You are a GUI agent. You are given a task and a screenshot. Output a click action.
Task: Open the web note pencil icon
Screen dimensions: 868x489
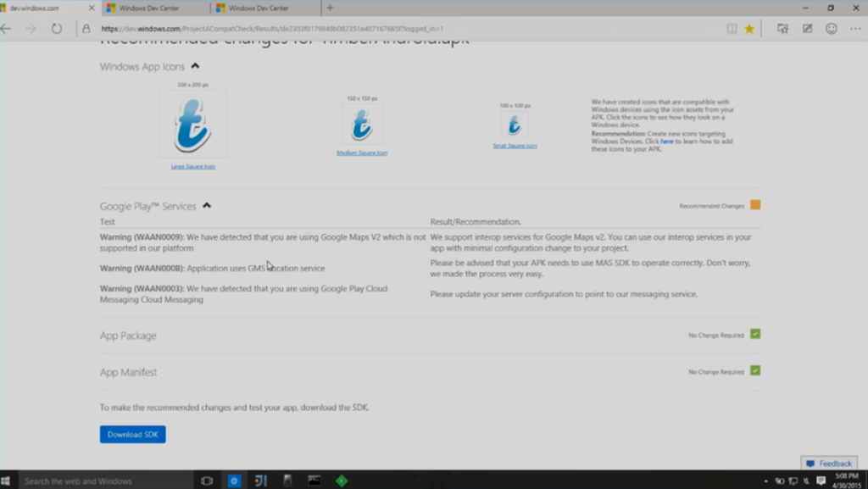(807, 29)
